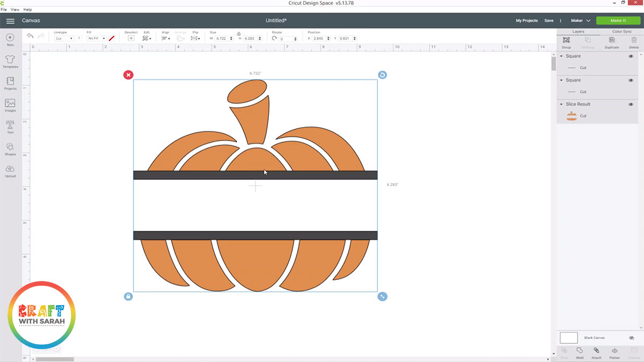Screen dimensions: 644x362
Task: Open the Templates panel from sidebar
Action: 10,60
